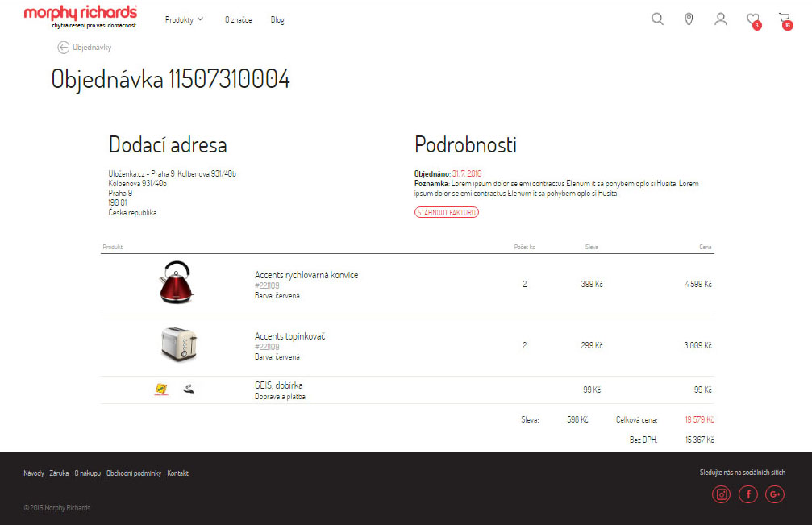This screenshot has height=525, width=812.
Task: Open the wishlist heart icon
Action: [x=753, y=20]
